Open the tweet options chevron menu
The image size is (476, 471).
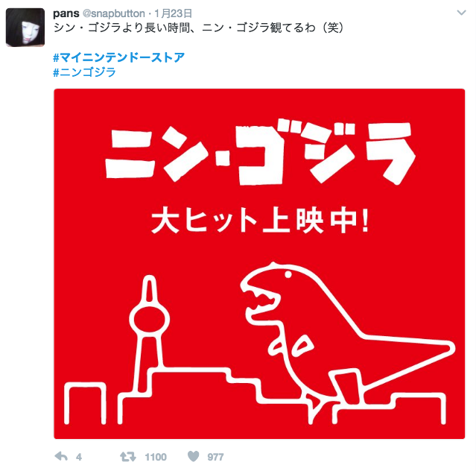[x=461, y=13]
